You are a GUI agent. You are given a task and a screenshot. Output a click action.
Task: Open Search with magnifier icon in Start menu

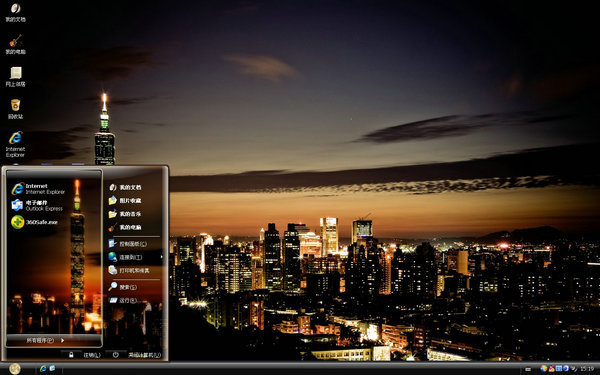(x=122, y=287)
